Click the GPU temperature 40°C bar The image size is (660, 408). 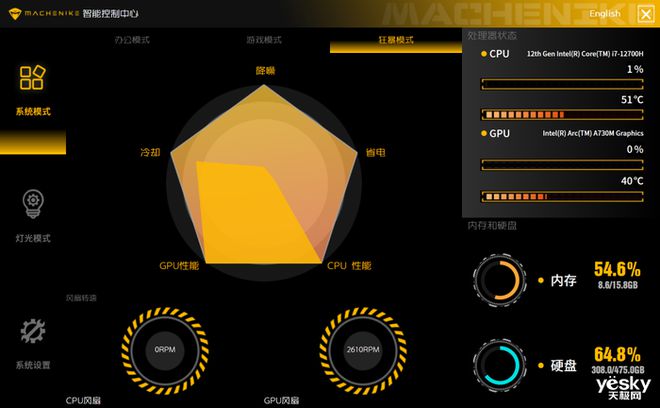[x=562, y=196]
